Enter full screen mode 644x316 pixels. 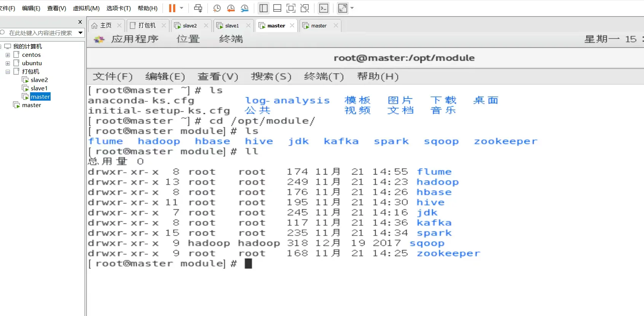pyautogui.click(x=291, y=8)
